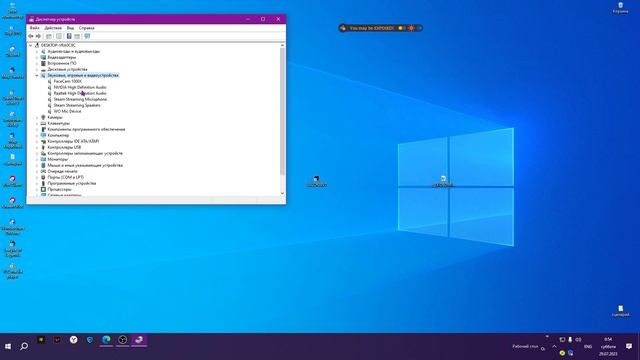Click the Forward arrow in Device Manager toolbar
The height and width of the screenshot is (360, 640).
[38, 36]
